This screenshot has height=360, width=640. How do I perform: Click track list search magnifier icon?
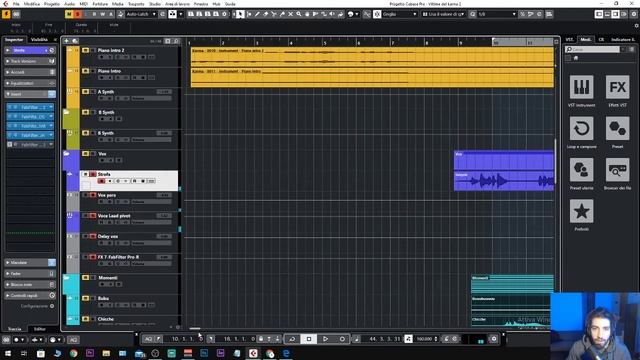point(176,41)
